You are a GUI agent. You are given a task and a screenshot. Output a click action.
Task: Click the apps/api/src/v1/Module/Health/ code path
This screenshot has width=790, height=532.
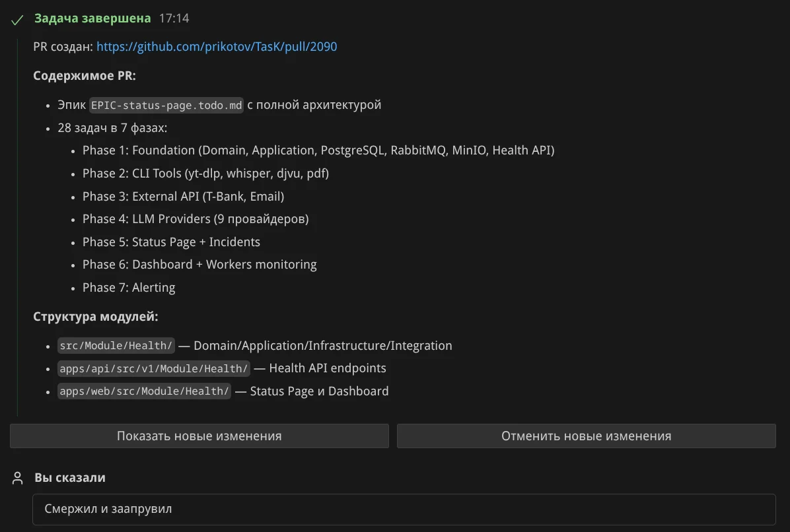(x=154, y=368)
